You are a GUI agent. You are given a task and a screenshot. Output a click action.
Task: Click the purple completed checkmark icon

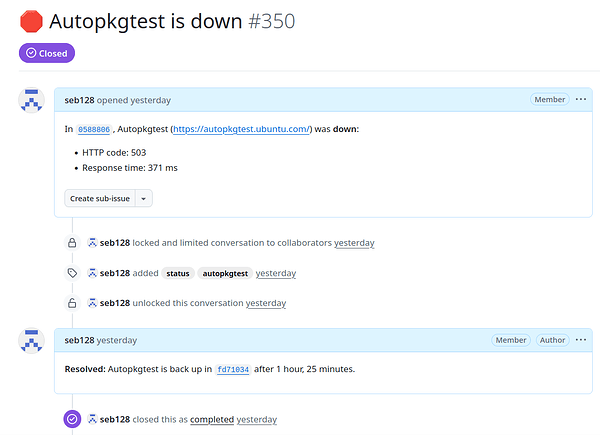click(72, 419)
